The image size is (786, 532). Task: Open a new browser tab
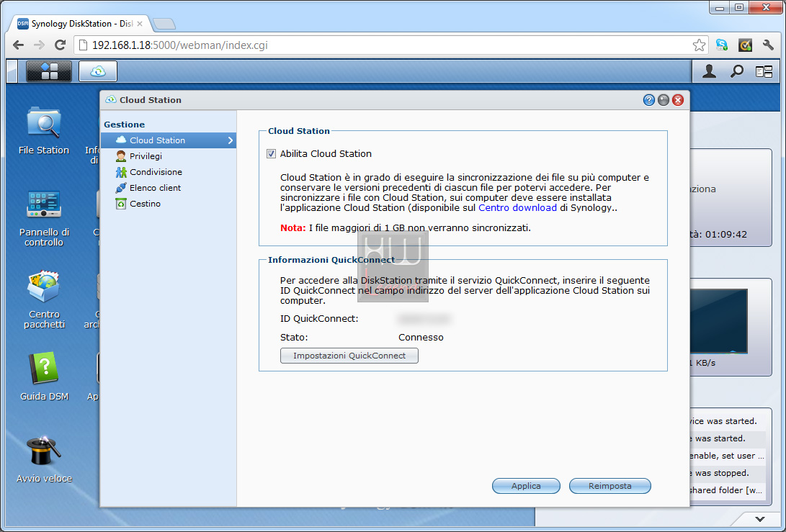point(164,24)
